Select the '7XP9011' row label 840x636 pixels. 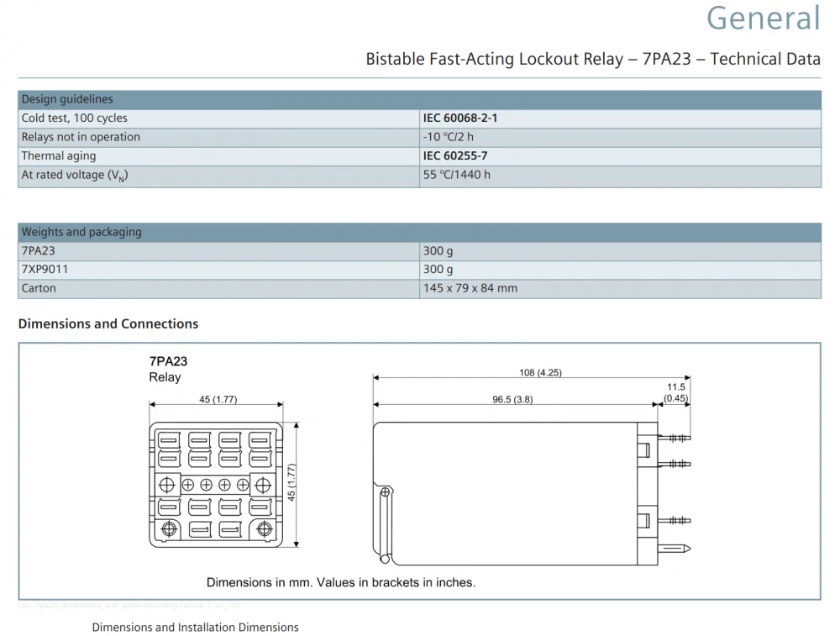(x=45, y=270)
